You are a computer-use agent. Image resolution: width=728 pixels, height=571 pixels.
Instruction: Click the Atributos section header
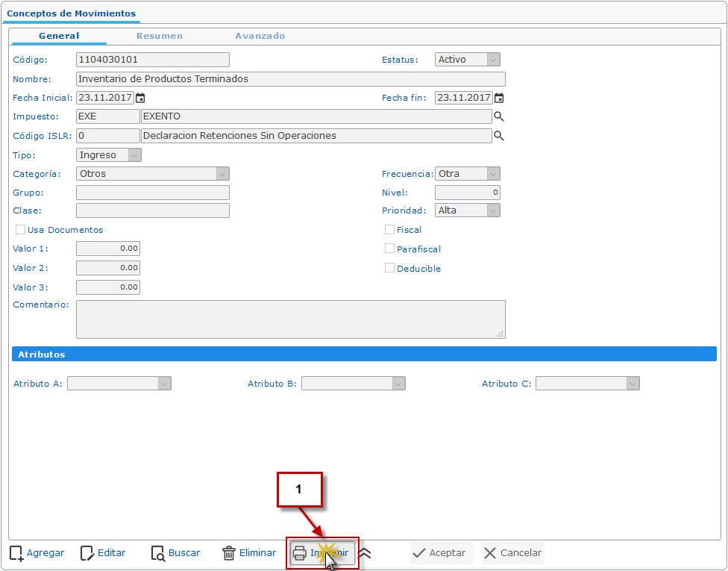tap(364, 354)
